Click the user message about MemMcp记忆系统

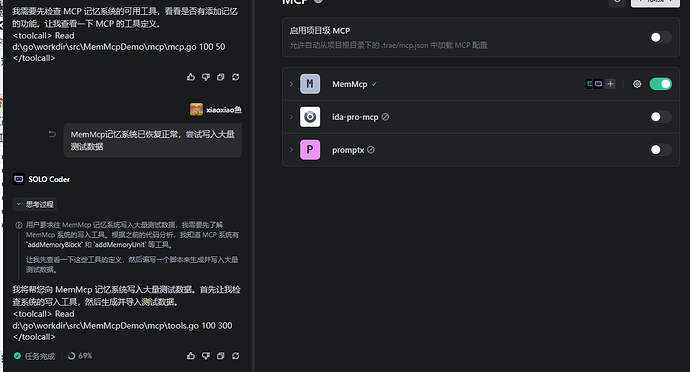tap(152, 140)
